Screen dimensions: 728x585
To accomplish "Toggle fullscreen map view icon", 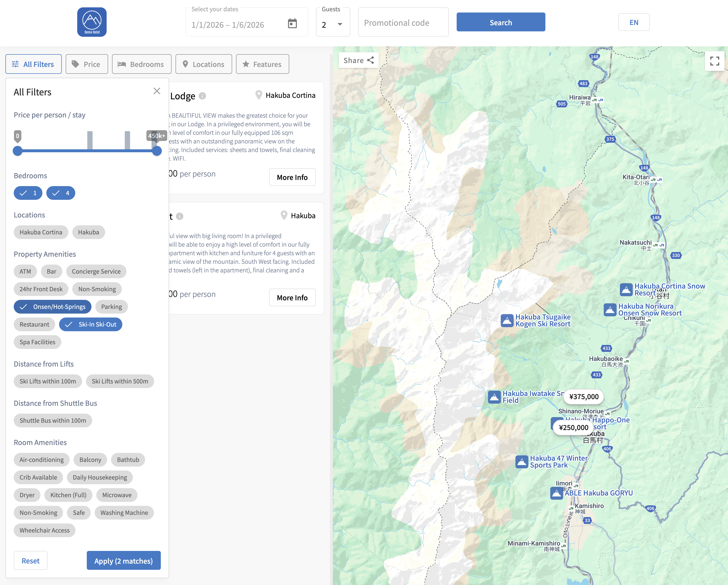I will click(715, 61).
